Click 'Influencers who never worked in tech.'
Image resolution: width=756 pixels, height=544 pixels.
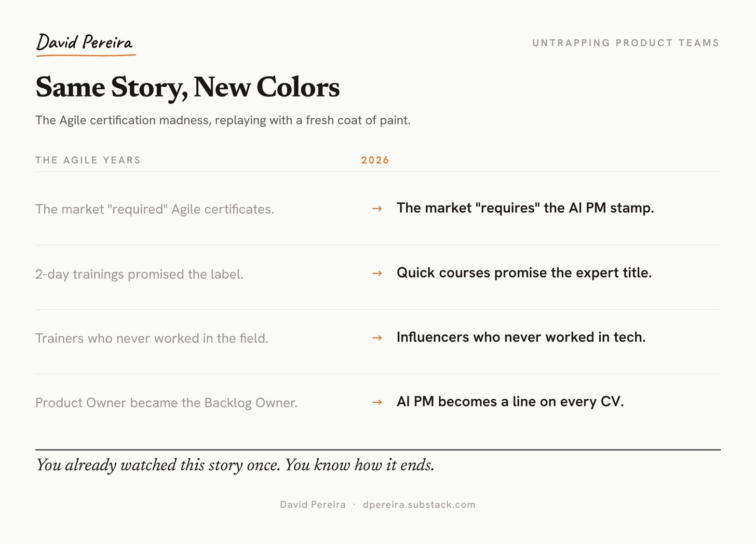pyautogui.click(x=521, y=337)
